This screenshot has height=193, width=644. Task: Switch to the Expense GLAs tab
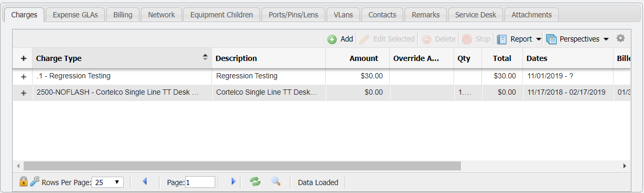coord(75,15)
